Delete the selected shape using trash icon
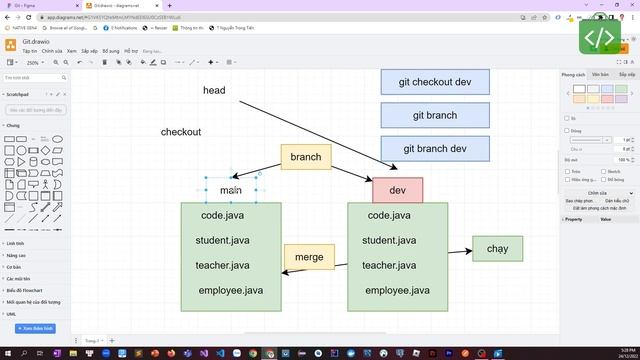 (104, 62)
